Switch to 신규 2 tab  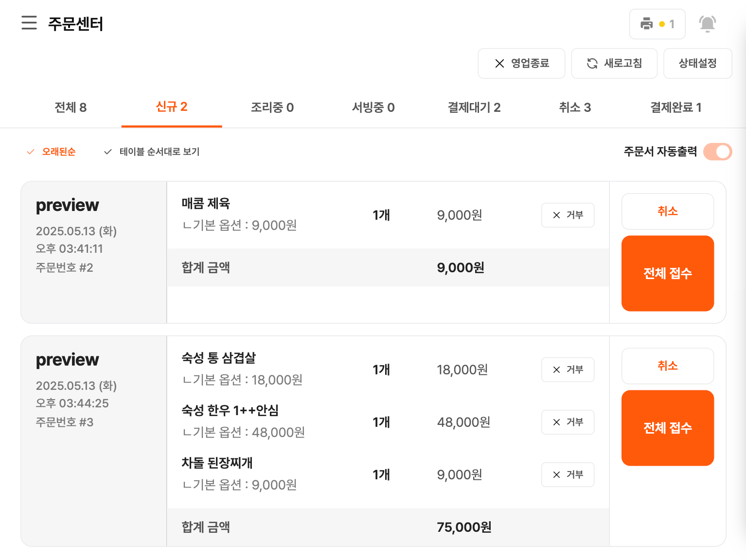(x=172, y=106)
